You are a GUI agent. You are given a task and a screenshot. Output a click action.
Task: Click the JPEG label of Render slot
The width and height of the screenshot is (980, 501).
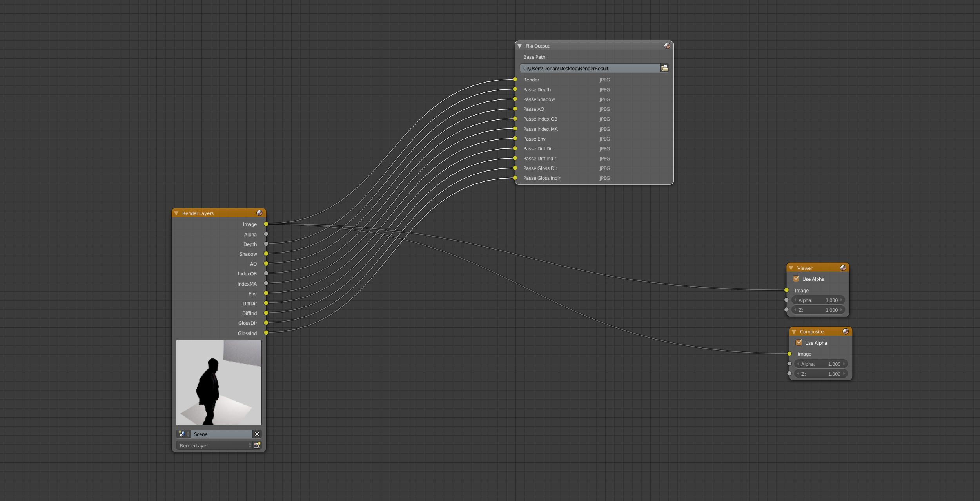click(x=604, y=80)
